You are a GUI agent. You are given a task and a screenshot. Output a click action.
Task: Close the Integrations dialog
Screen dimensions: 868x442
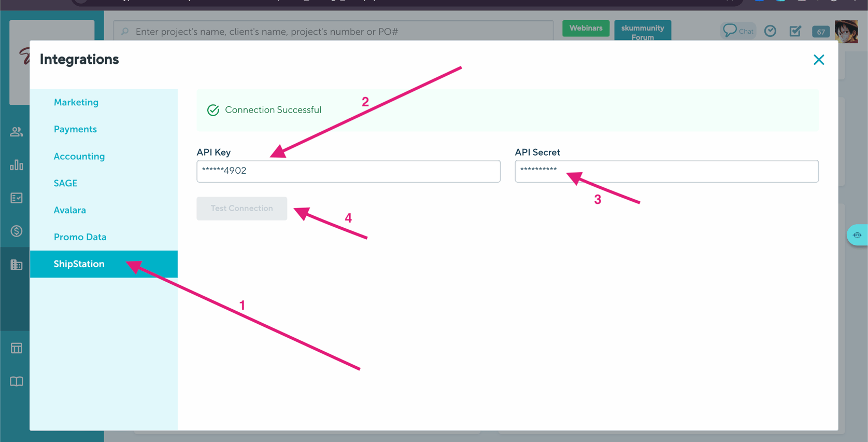[x=819, y=60]
